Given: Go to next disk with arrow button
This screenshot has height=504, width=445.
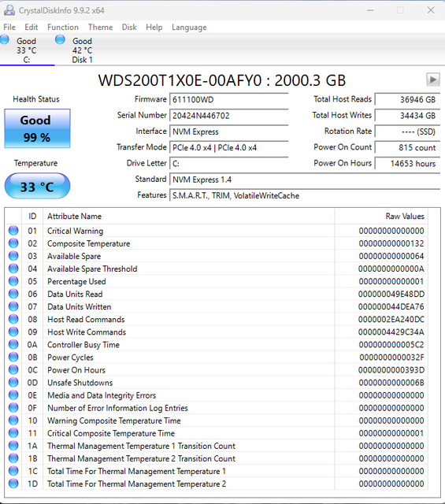Looking at the screenshot, I should click(432, 80).
